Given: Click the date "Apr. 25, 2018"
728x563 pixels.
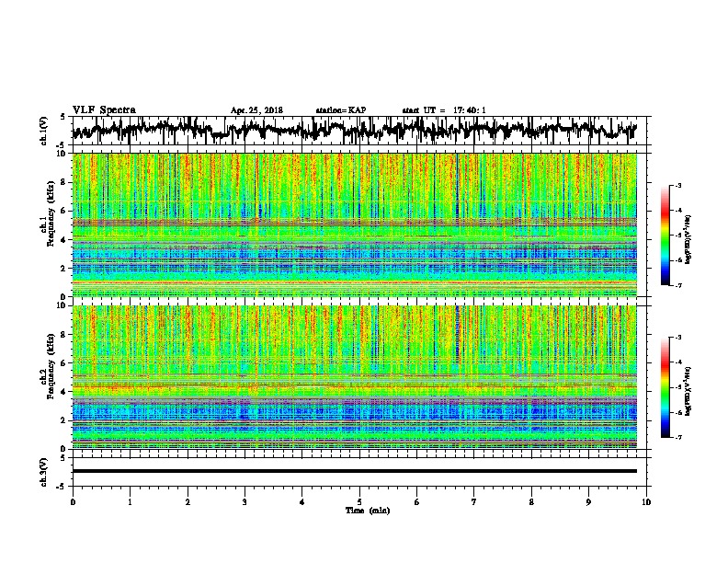Looking at the screenshot, I should [256, 110].
